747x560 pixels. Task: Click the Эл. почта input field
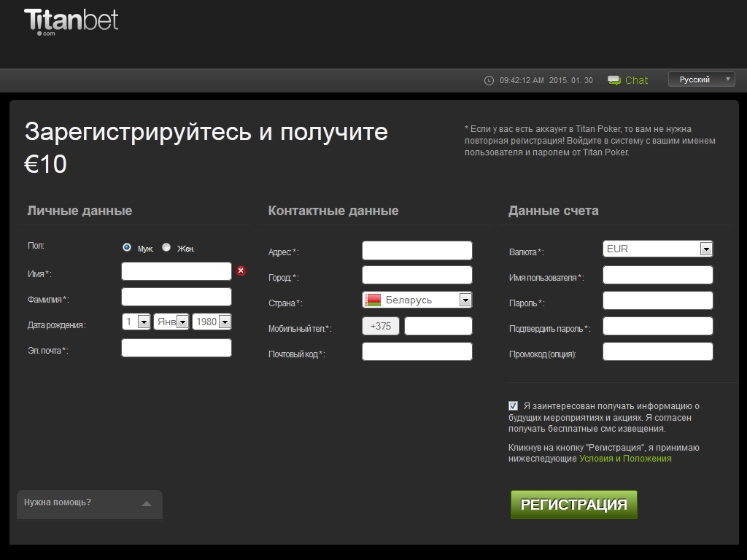click(177, 348)
